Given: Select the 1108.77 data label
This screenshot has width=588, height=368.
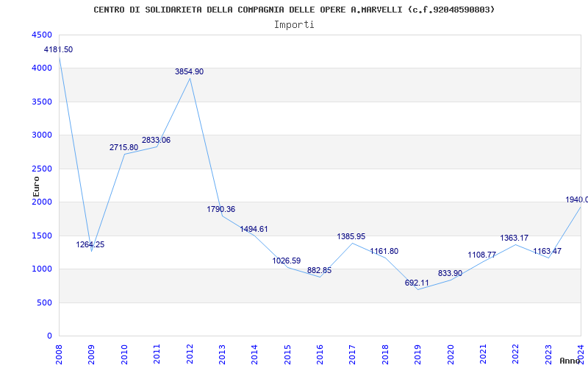Looking at the screenshot, I should 482,255.
